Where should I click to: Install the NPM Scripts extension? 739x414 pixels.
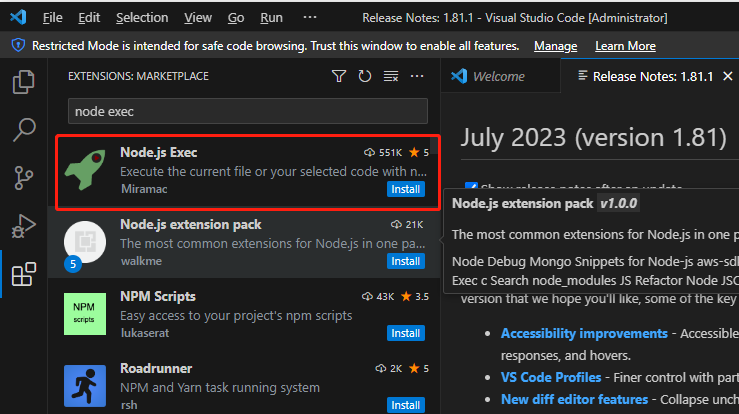click(405, 333)
